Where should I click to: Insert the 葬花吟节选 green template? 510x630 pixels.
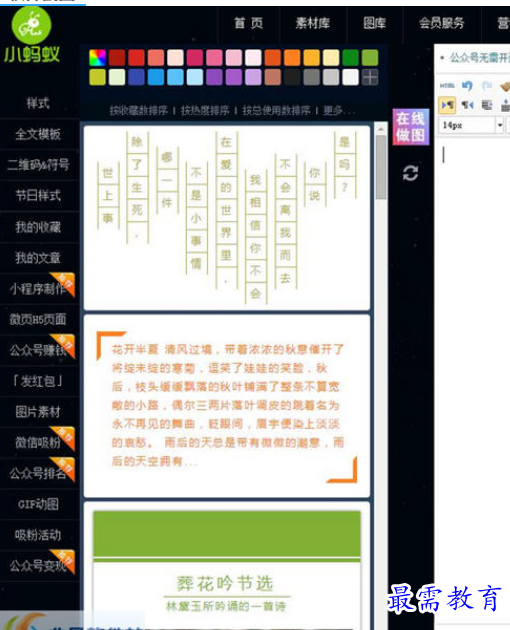click(227, 566)
